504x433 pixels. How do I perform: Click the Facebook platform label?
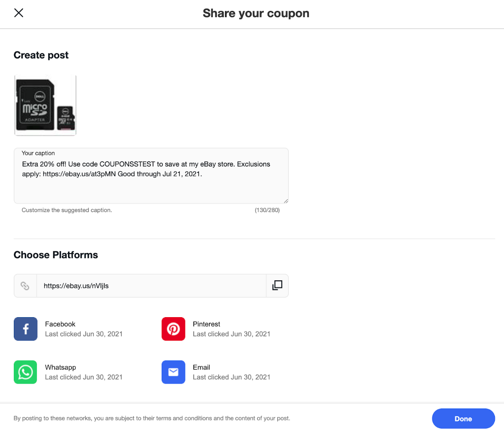(x=60, y=324)
